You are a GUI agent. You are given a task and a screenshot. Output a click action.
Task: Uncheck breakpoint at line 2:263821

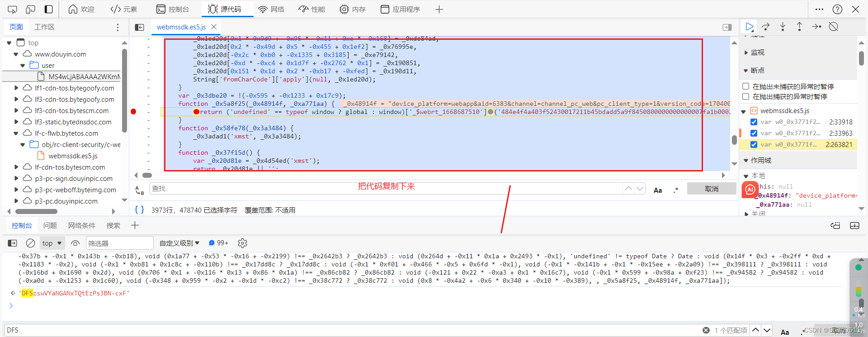coord(754,145)
